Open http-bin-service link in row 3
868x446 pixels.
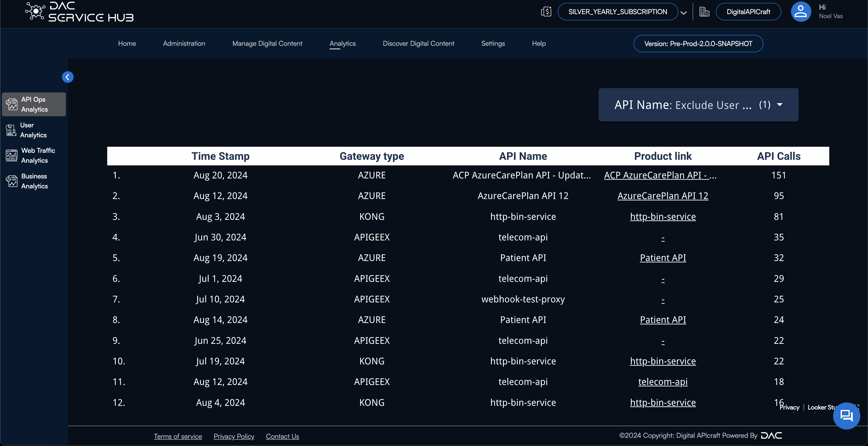click(663, 217)
